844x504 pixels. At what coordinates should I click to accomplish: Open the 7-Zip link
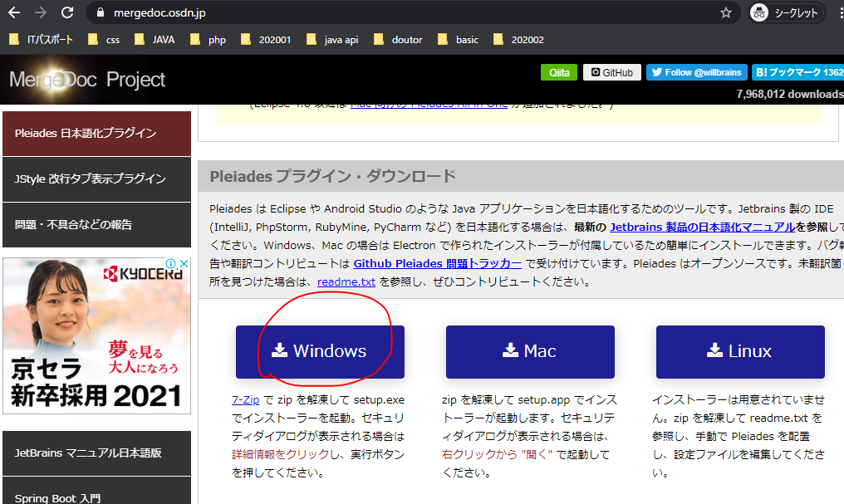pyautogui.click(x=245, y=399)
